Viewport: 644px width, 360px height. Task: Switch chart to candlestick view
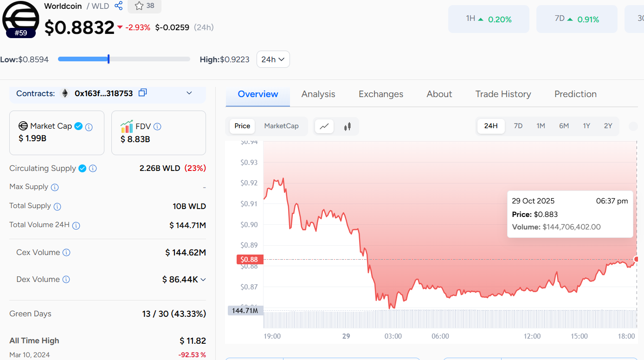point(347,126)
